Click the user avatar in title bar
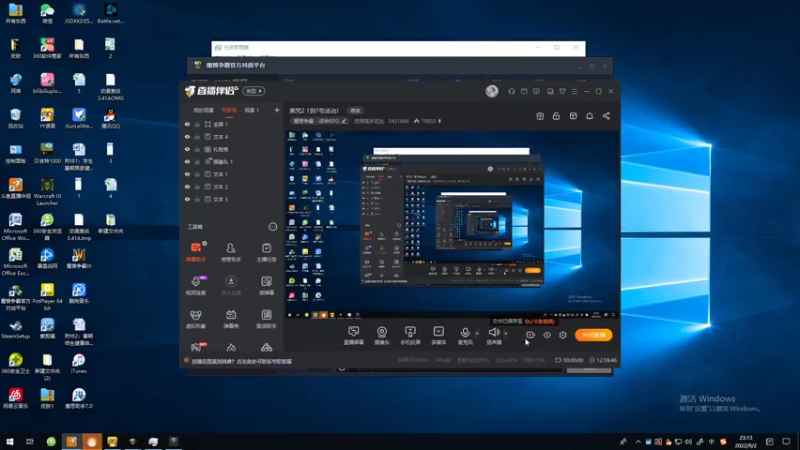Screen dimensions: 800x450 pos(492,91)
